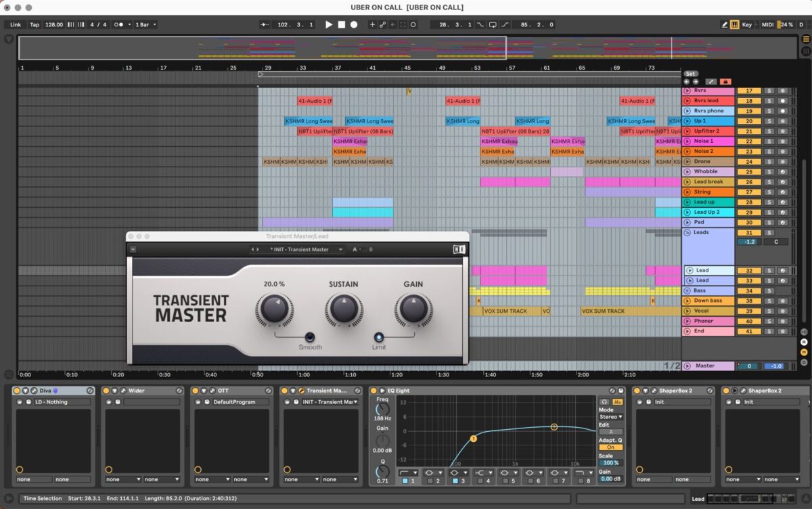Solo the Vocal track
Viewport: 812px width, 509px height.
(769, 311)
